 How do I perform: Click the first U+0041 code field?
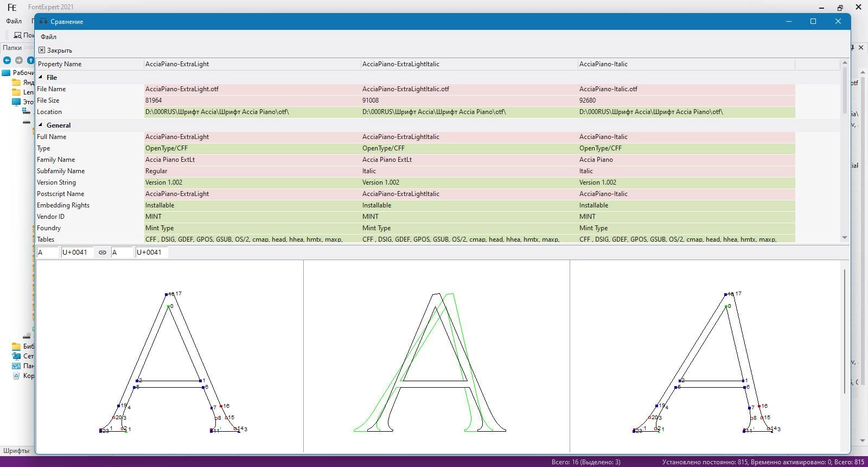point(77,253)
